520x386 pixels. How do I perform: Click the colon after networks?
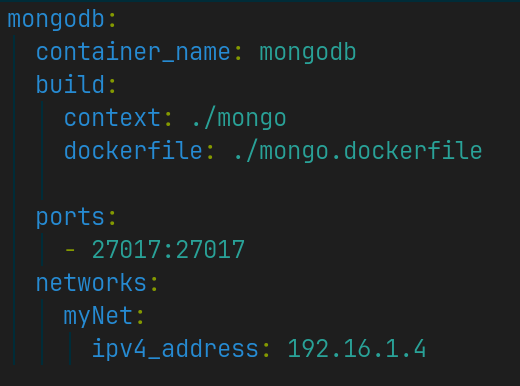(154, 284)
